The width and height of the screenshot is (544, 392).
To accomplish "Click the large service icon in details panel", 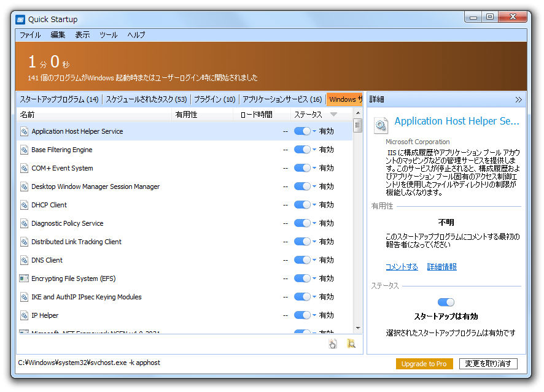I will pyautogui.click(x=381, y=125).
